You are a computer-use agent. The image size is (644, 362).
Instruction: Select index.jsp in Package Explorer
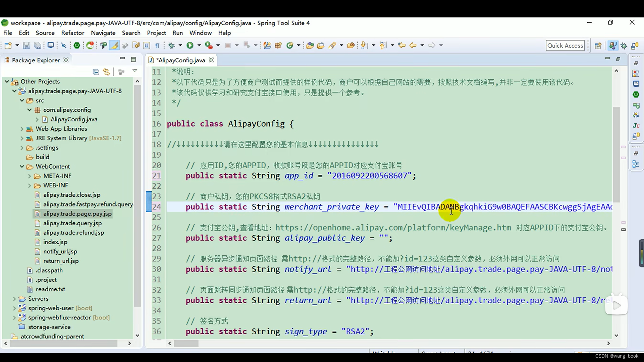(55, 242)
